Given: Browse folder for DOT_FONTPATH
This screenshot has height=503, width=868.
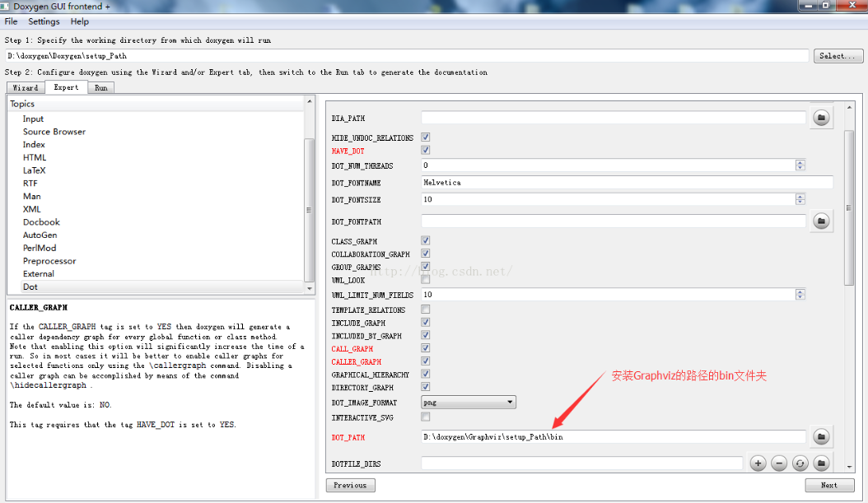Looking at the screenshot, I should [x=821, y=221].
